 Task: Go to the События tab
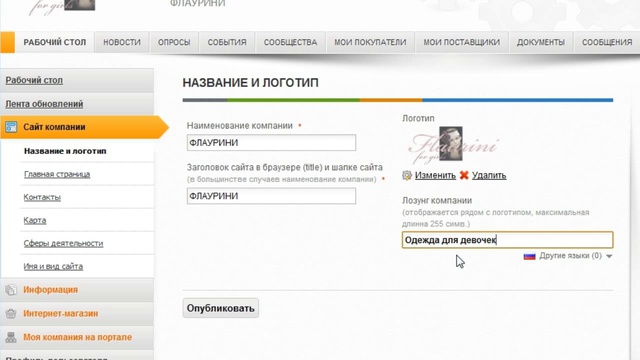(227, 42)
